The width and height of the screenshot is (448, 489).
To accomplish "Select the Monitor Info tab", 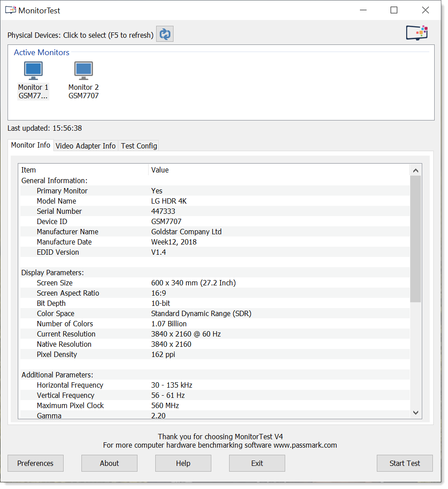I will click(30, 145).
